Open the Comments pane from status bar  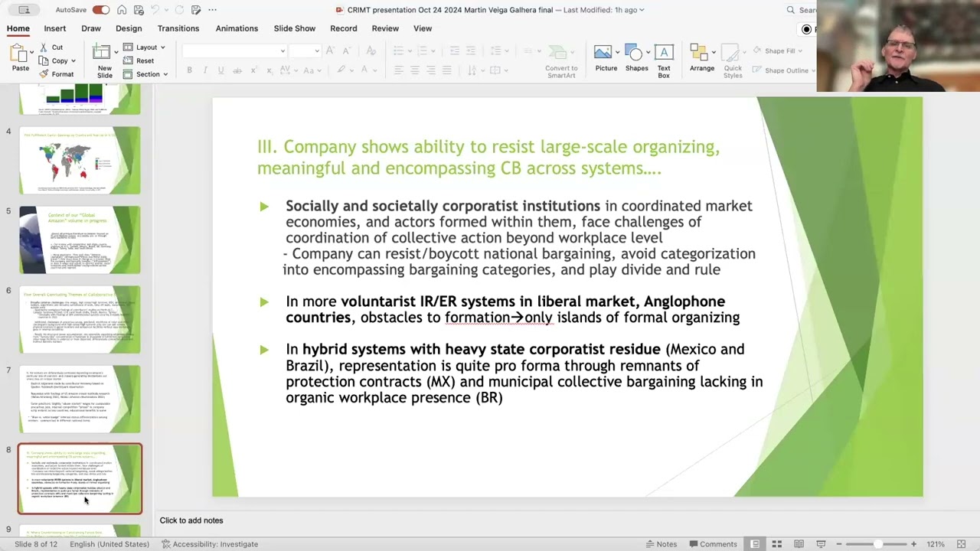(x=712, y=544)
